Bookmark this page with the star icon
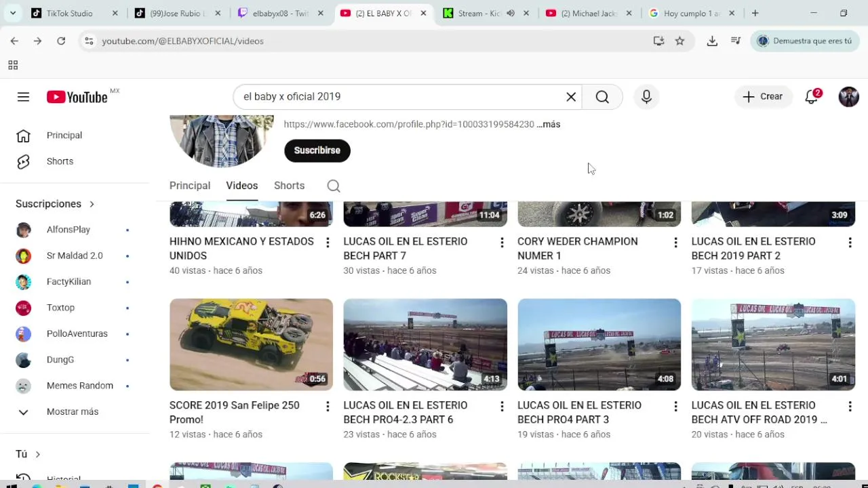This screenshot has height=488, width=868. click(x=679, y=41)
